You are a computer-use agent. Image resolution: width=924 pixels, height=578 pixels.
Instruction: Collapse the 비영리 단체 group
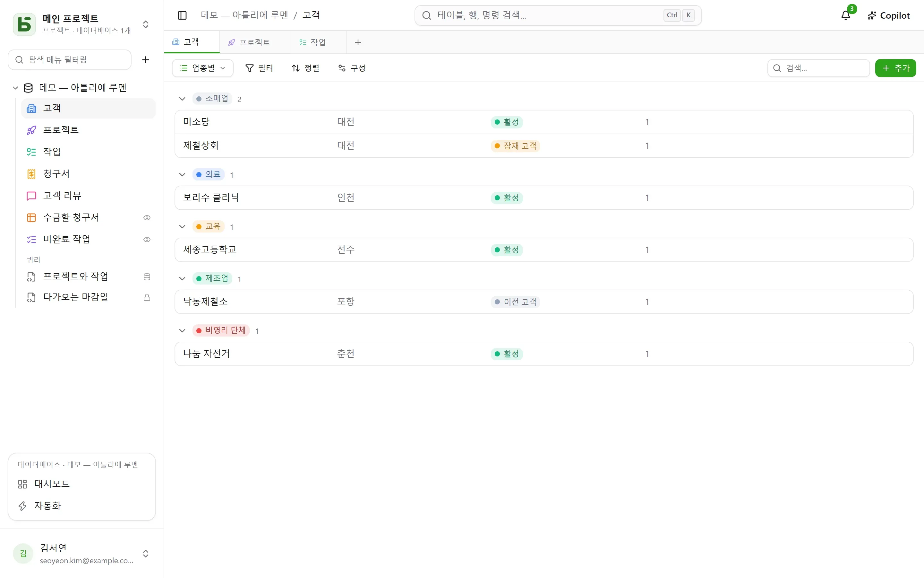coord(182,331)
